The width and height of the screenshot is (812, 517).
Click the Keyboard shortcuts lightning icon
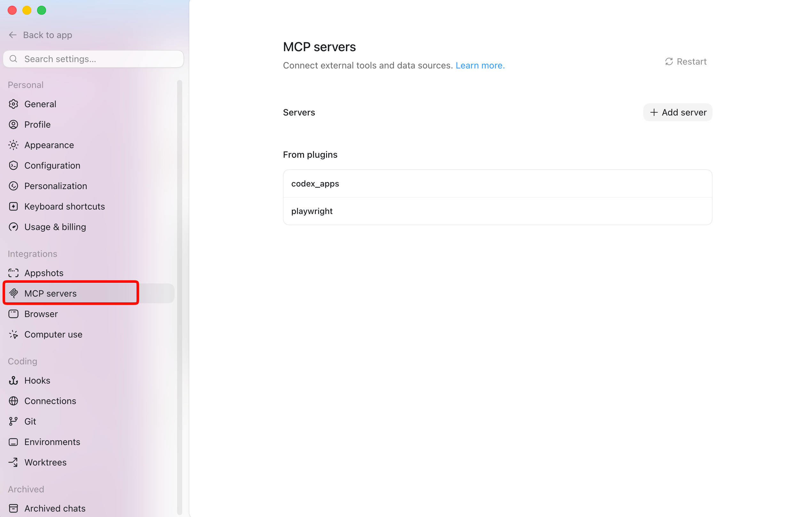(x=13, y=207)
